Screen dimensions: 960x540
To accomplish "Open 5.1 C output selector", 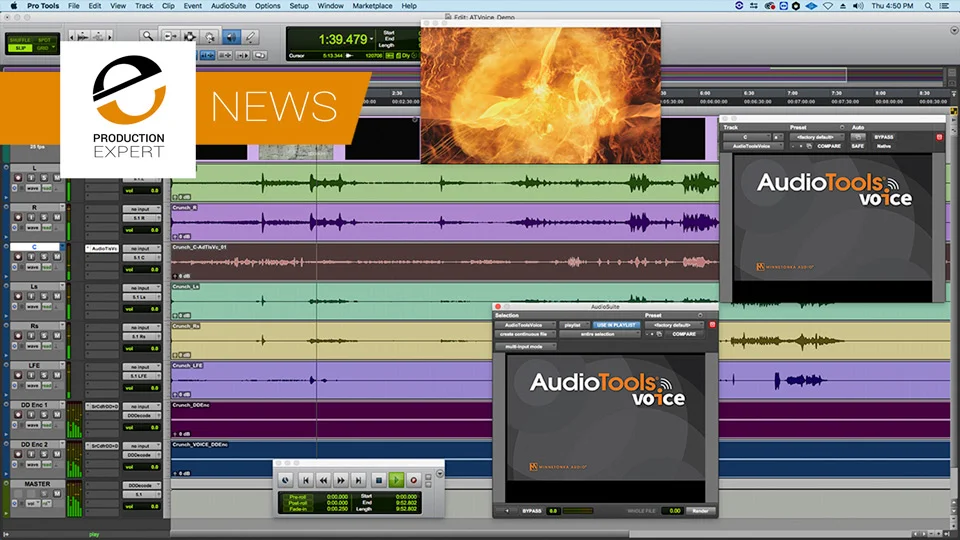I will (141, 258).
